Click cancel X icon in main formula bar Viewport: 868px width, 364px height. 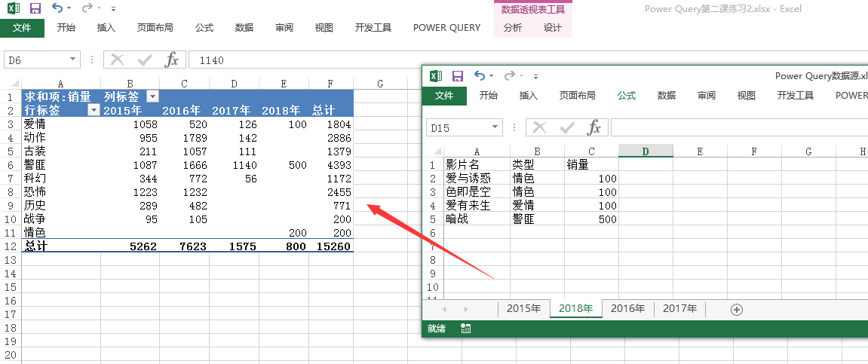pos(117,60)
